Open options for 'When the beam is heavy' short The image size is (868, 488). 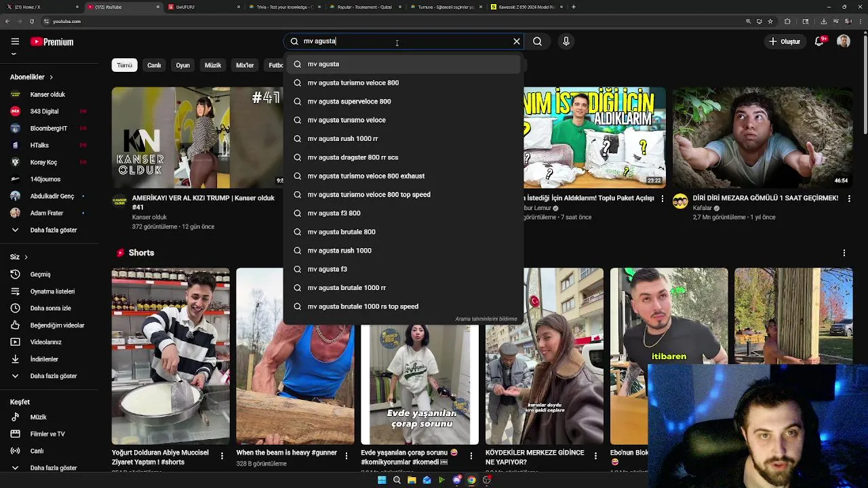click(347, 456)
